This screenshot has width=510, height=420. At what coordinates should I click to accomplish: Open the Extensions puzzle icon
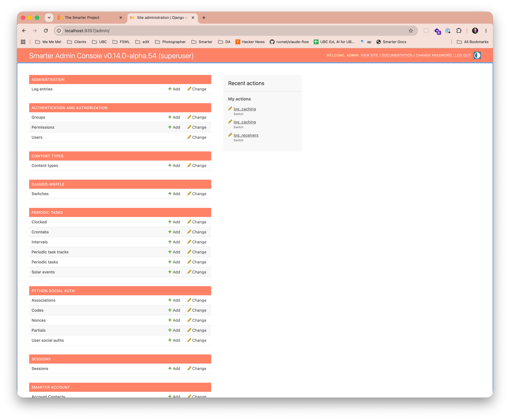point(458,31)
